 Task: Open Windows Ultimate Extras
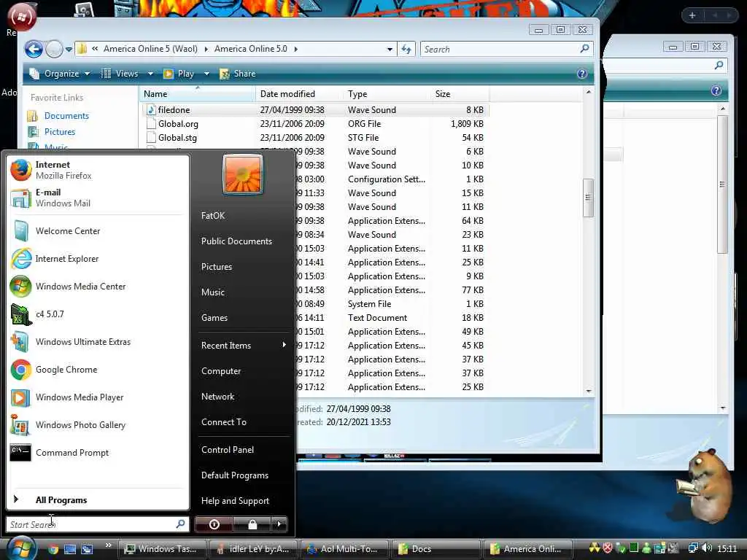(x=98, y=342)
